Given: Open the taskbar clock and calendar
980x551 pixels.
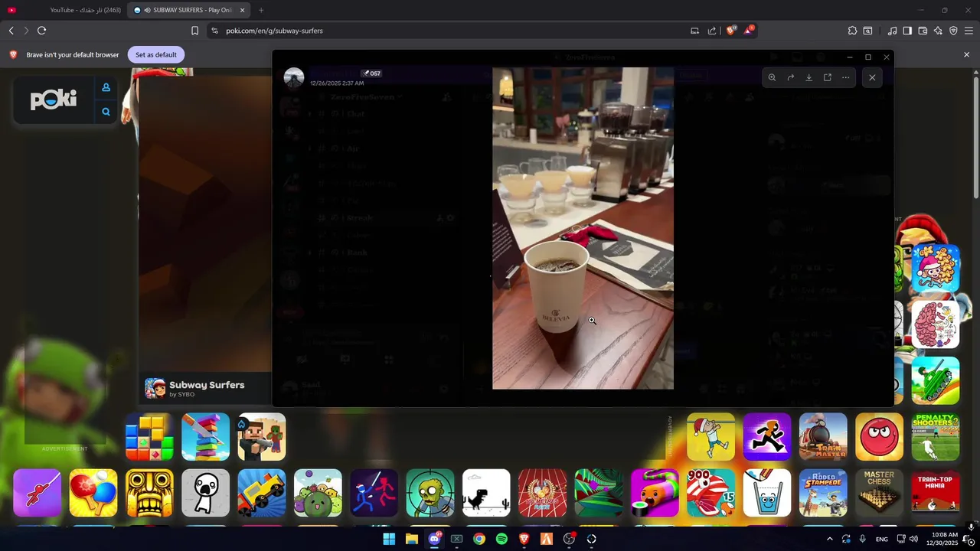Looking at the screenshot, I should point(943,539).
